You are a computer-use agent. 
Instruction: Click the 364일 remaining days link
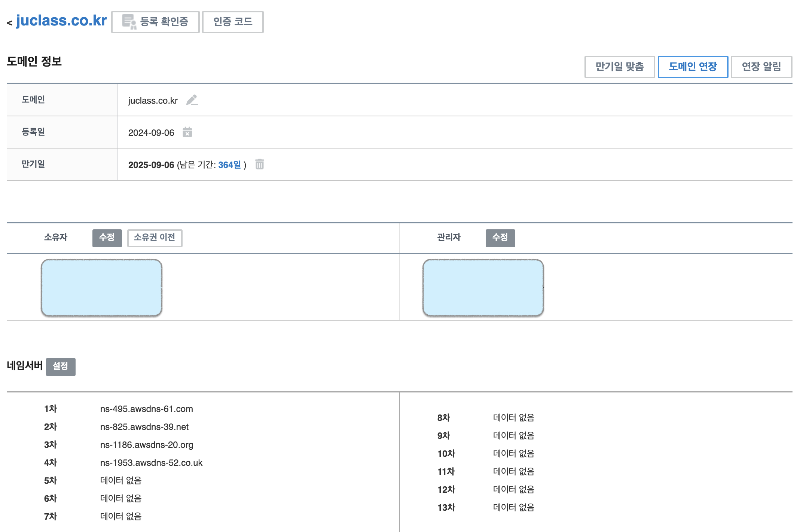click(229, 165)
